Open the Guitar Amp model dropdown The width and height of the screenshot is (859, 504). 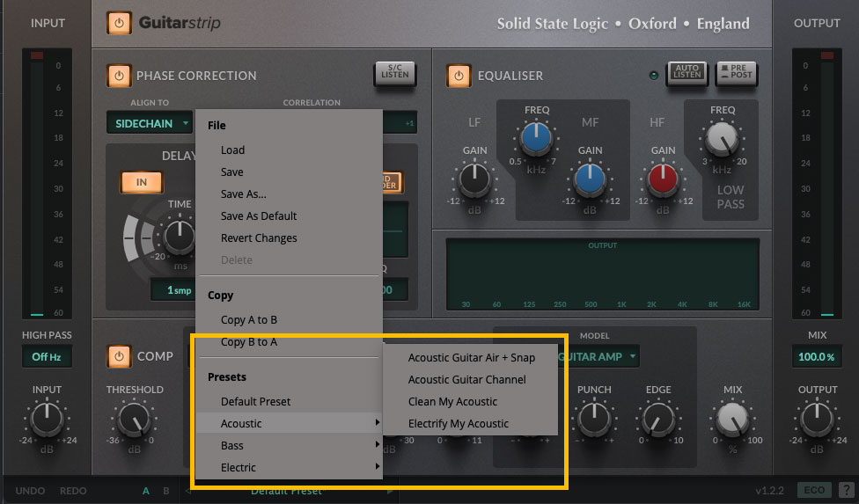pyautogui.click(x=598, y=357)
